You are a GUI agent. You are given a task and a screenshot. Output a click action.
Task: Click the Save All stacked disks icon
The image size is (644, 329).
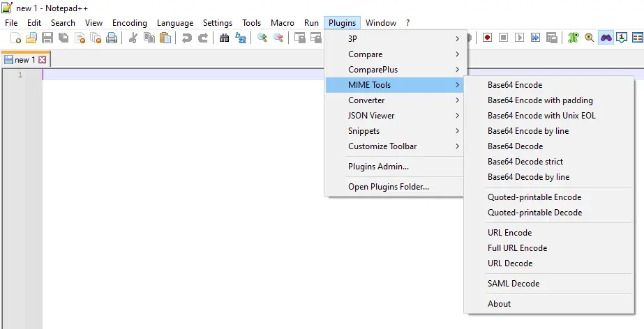(x=63, y=38)
